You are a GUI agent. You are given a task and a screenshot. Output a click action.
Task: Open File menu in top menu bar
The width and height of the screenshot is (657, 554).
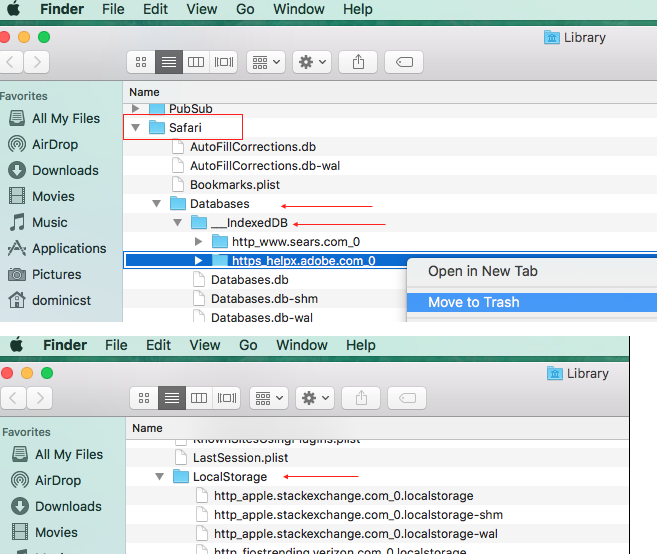pyautogui.click(x=113, y=9)
